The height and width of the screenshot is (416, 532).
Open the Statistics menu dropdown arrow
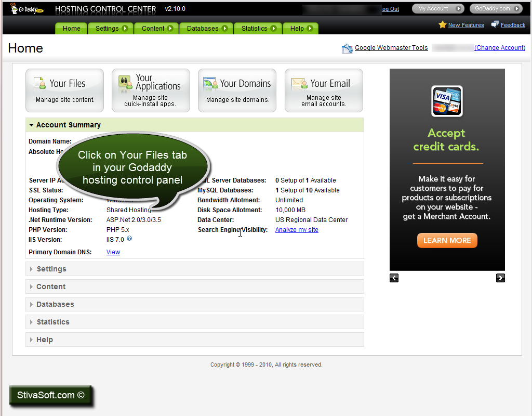tap(273, 29)
